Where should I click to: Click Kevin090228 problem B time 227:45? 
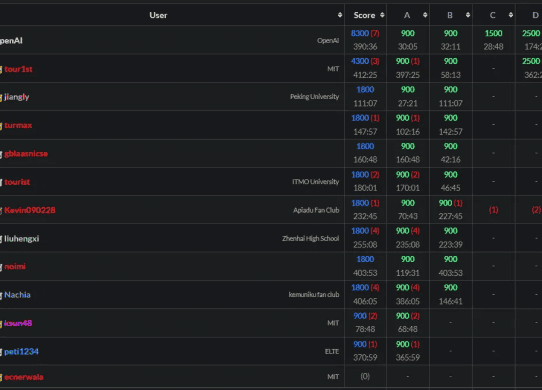[450, 216]
